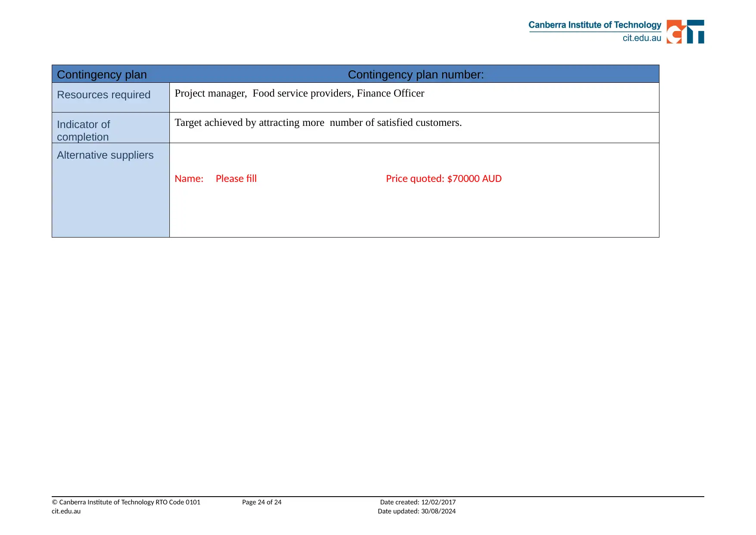Viewport: 756px width, 535px height.
Task: Click the red Name: label
Action: [189, 178]
